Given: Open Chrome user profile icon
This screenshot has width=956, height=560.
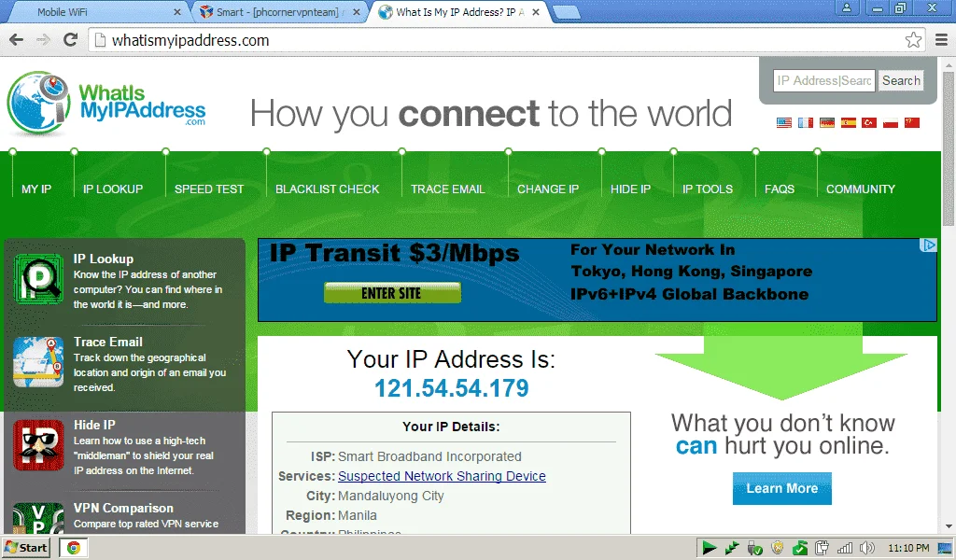Looking at the screenshot, I should pyautogui.click(x=847, y=7).
